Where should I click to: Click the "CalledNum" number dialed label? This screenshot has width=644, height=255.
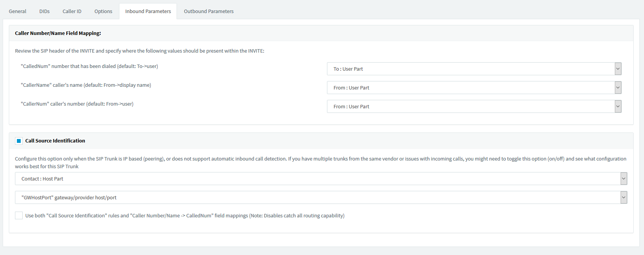tap(89, 66)
